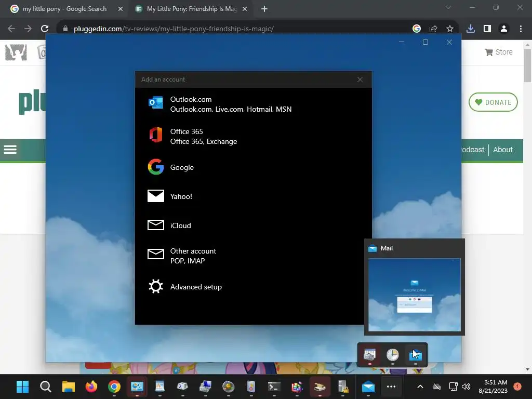
Task: Click the Office 365, Exchange subtitle
Action: click(x=204, y=141)
